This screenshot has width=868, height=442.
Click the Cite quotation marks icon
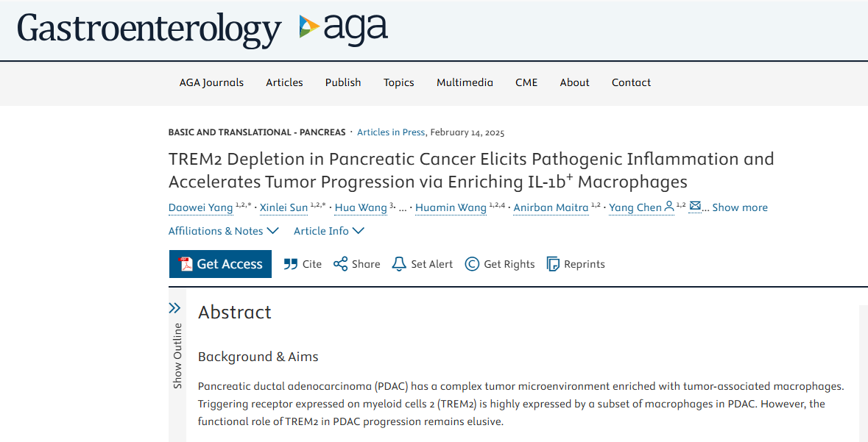pos(290,265)
